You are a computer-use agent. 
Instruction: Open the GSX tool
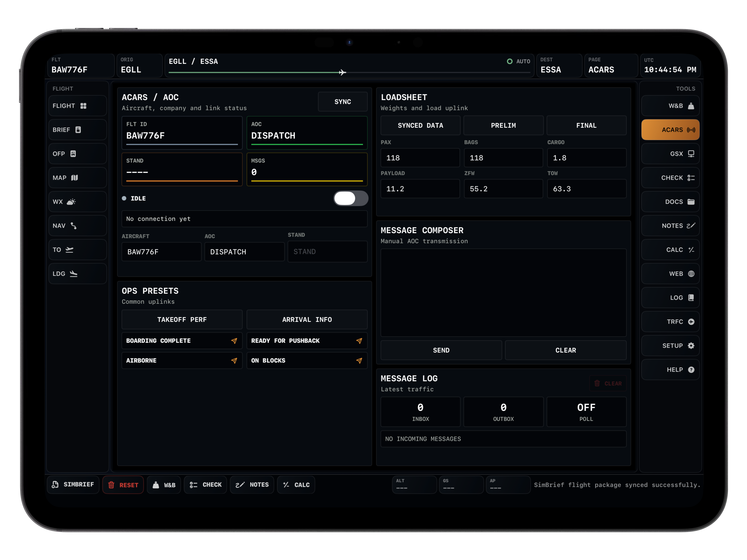click(670, 154)
